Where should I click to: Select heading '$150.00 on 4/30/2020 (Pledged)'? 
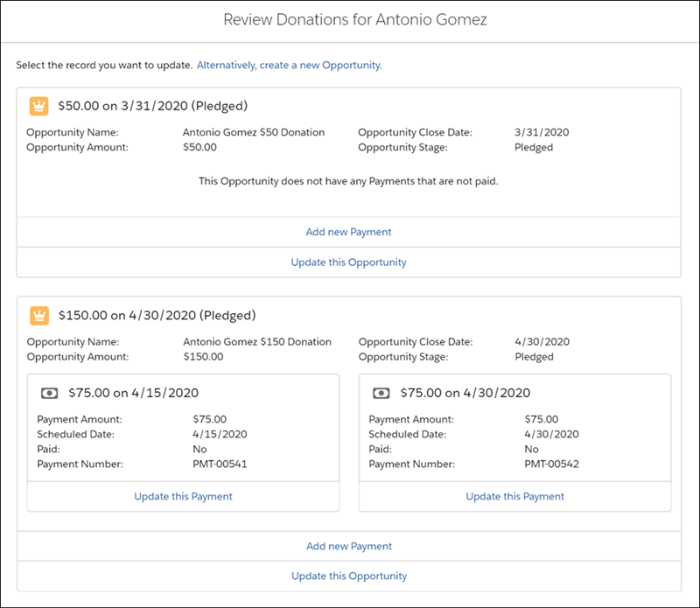157,315
